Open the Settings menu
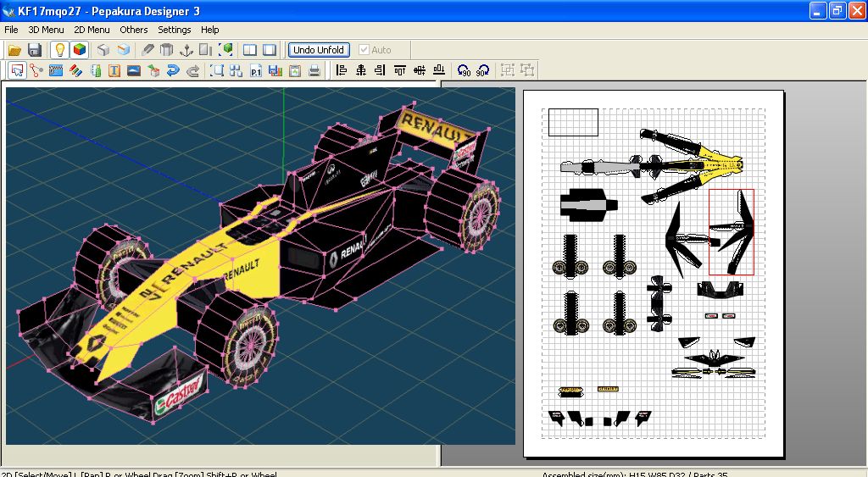The height and width of the screenshot is (477, 868). coord(174,30)
